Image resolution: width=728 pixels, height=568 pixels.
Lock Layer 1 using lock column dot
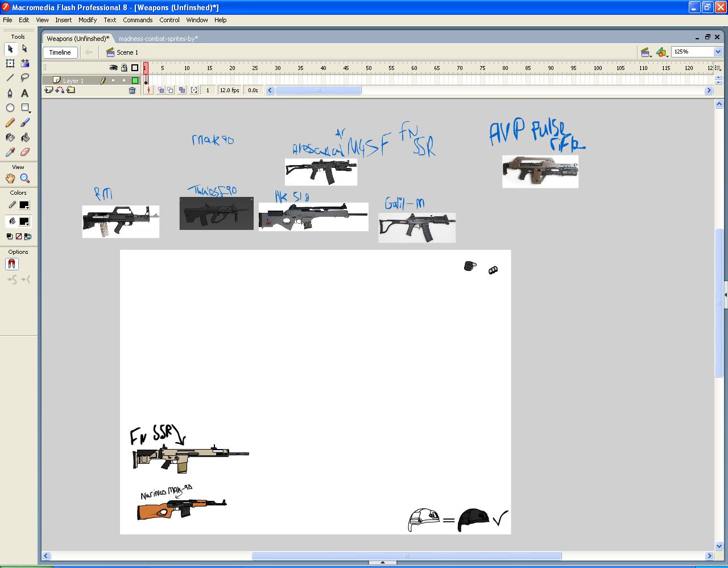pos(124,81)
